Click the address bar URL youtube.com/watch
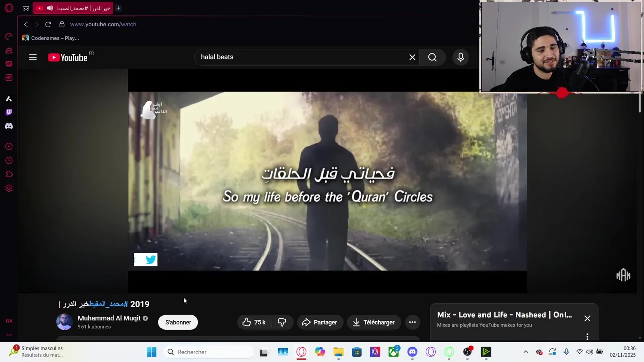Viewport: 644px width, 362px height. [103, 24]
